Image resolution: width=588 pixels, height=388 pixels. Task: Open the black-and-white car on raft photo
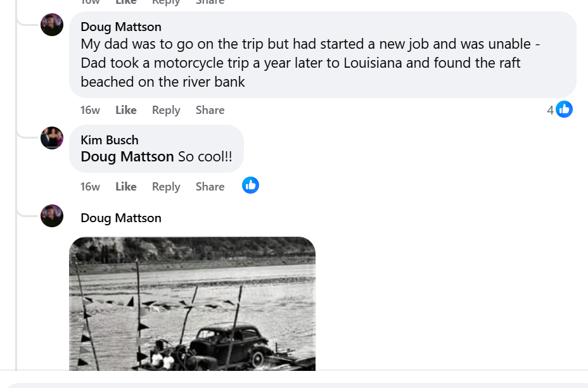click(192, 304)
